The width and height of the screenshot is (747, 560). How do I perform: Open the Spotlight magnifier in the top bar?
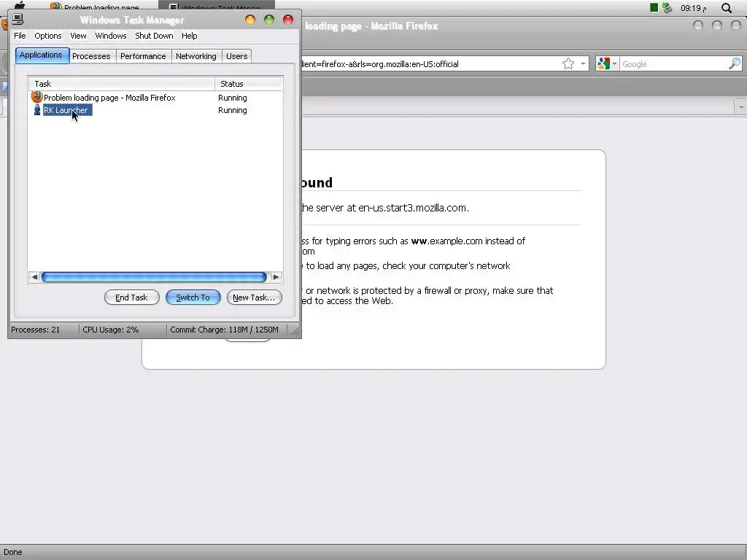point(727,7)
